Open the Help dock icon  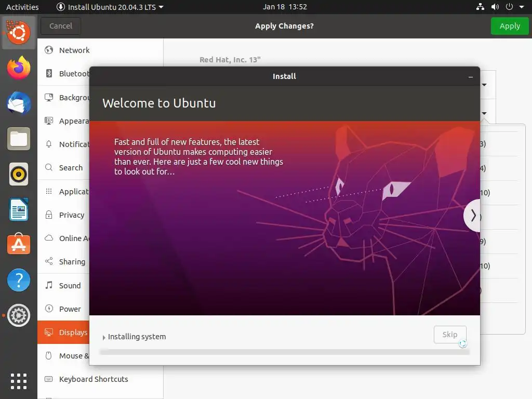(x=19, y=280)
